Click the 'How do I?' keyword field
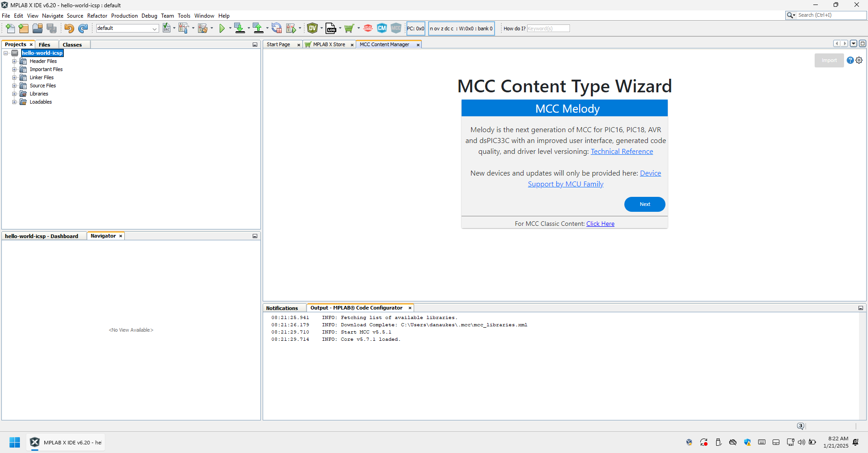The image size is (868, 453). (x=548, y=29)
